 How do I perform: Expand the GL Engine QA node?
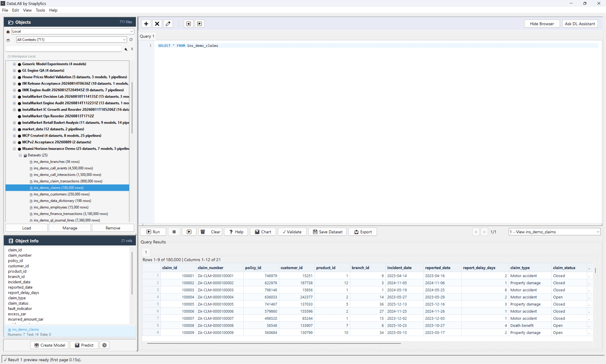pos(14,70)
